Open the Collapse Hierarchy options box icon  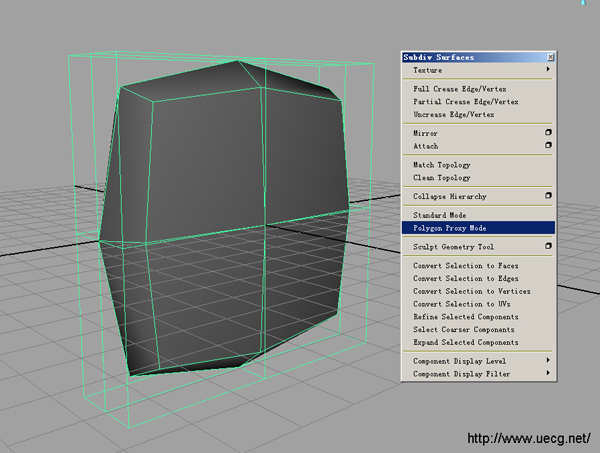pyautogui.click(x=548, y=196)
